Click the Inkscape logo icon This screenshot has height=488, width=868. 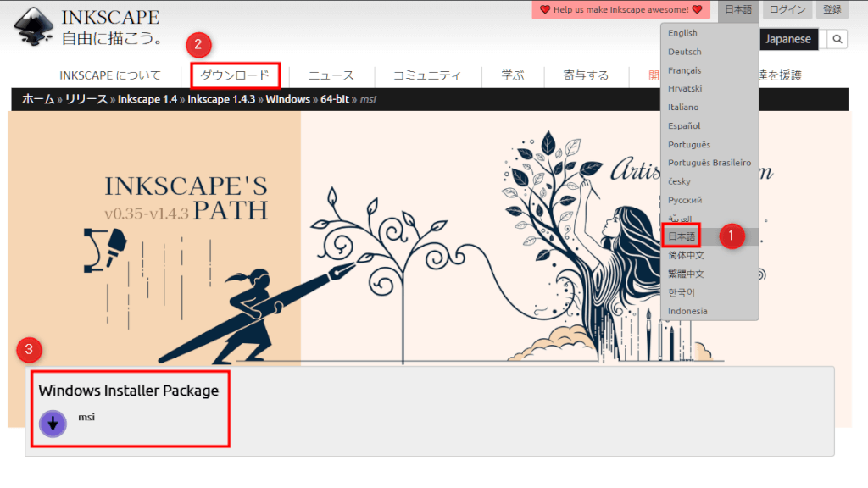(x=34, y=27)
